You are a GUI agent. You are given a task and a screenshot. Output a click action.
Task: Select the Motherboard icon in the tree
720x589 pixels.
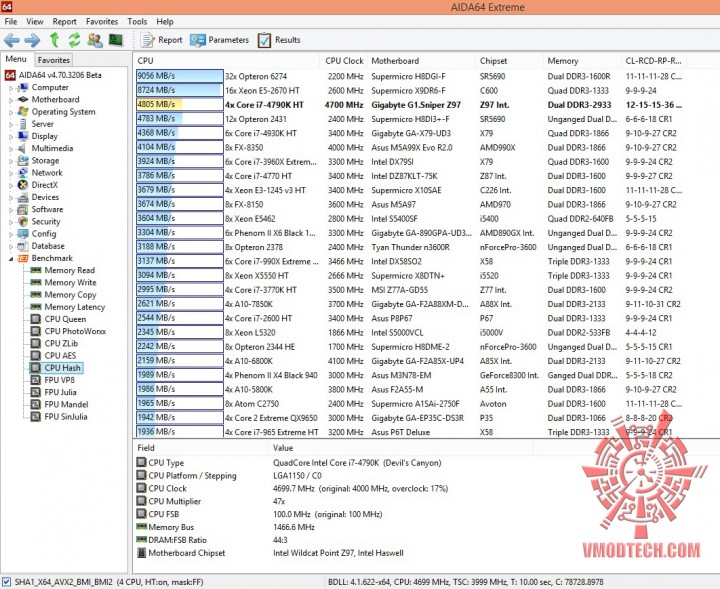click(23, 99)
